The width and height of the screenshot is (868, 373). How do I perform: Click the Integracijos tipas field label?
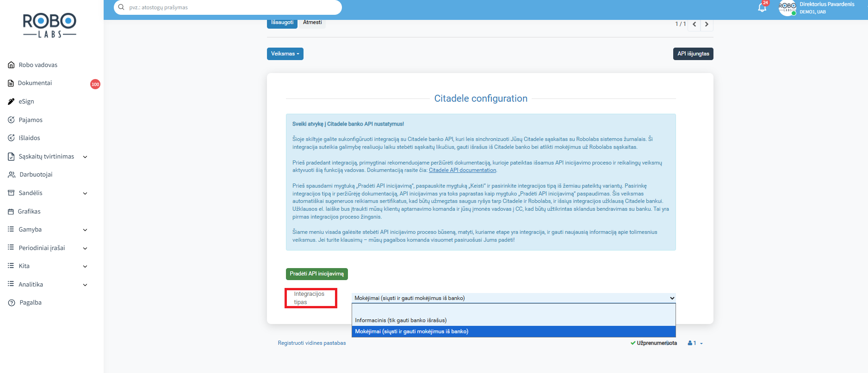coord(309,298)
